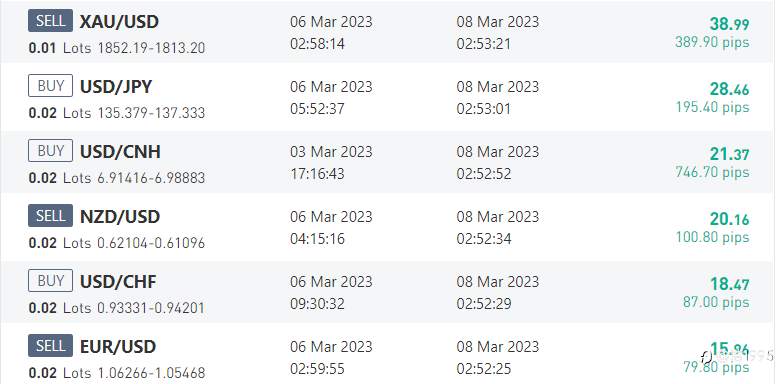Click the 87.00 pips result
The width and height of the screenshot is (783, 384).
(716, 302)
